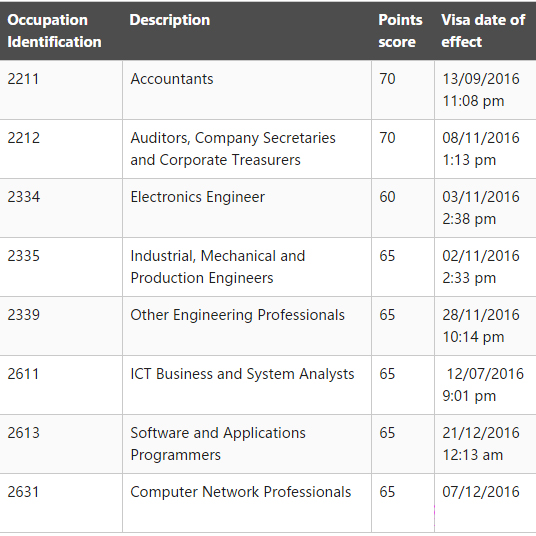Click the Description column header

pos(170,20)
